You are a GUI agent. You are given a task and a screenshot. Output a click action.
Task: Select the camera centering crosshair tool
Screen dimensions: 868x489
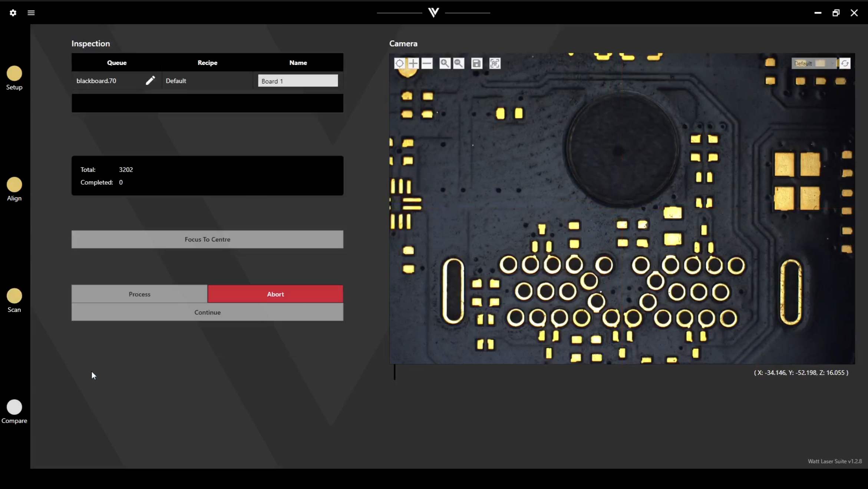[400, 63]
